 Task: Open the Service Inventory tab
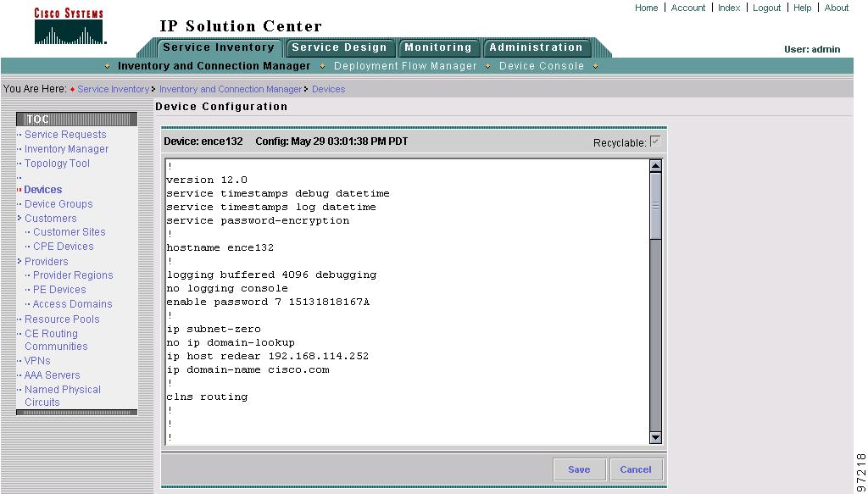pyautogui.click(x=220, y=47)
